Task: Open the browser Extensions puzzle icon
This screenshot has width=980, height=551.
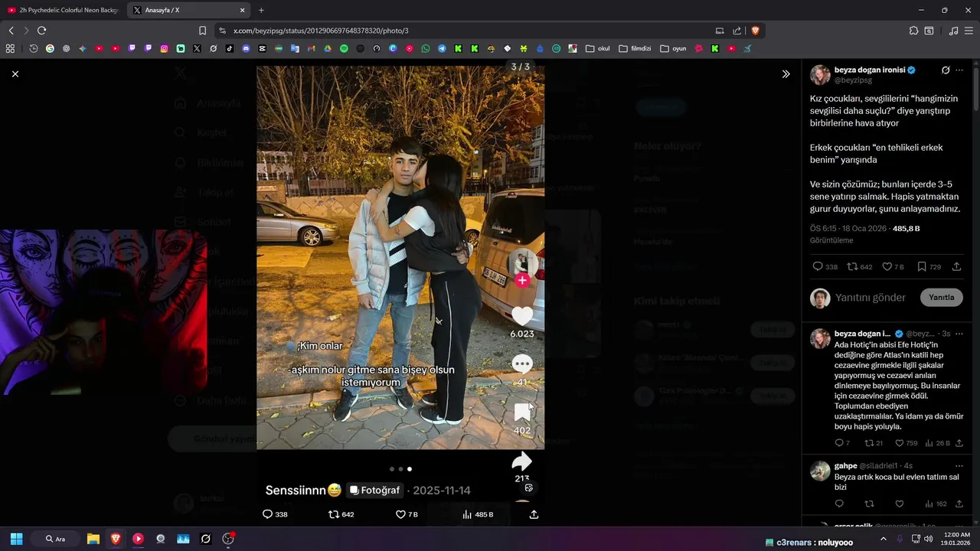Action: pos(913,31)
